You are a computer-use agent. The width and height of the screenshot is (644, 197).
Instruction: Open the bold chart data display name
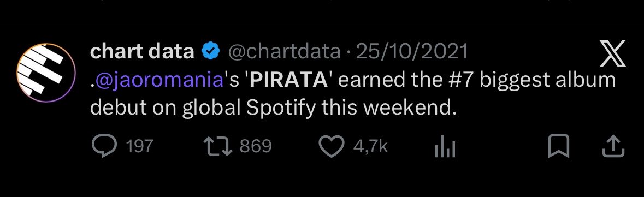(x=142, y=52)
